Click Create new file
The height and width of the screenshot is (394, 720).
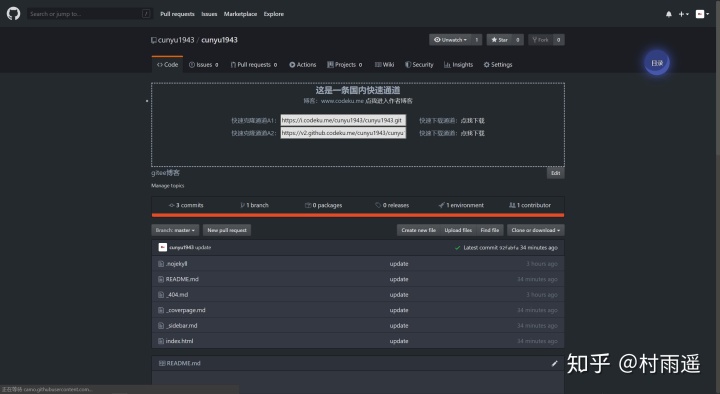tap(418, 230)
